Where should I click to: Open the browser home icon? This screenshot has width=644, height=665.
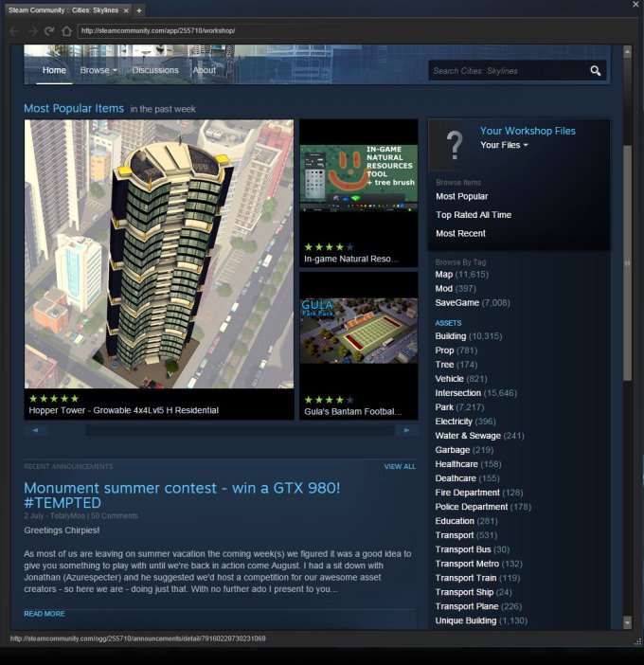pyautogui.click(x=66, y=31)
